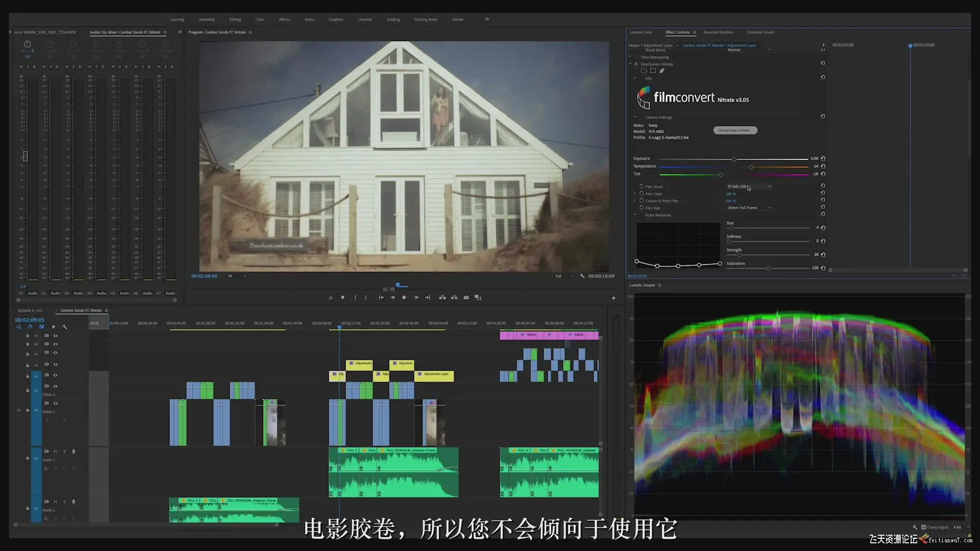Open the Film Stock dropdown
Viewport: 980px width, 551px height.
749,187
